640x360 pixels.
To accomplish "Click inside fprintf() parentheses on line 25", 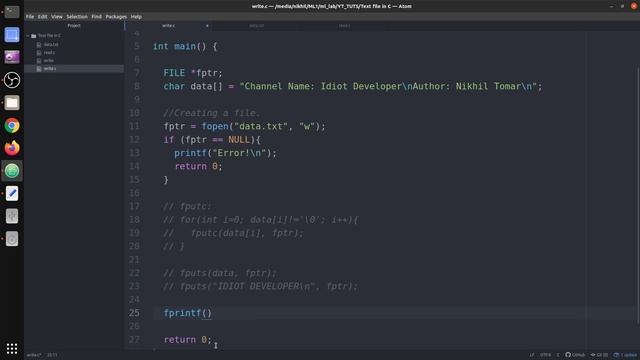I will pos(207,313).
